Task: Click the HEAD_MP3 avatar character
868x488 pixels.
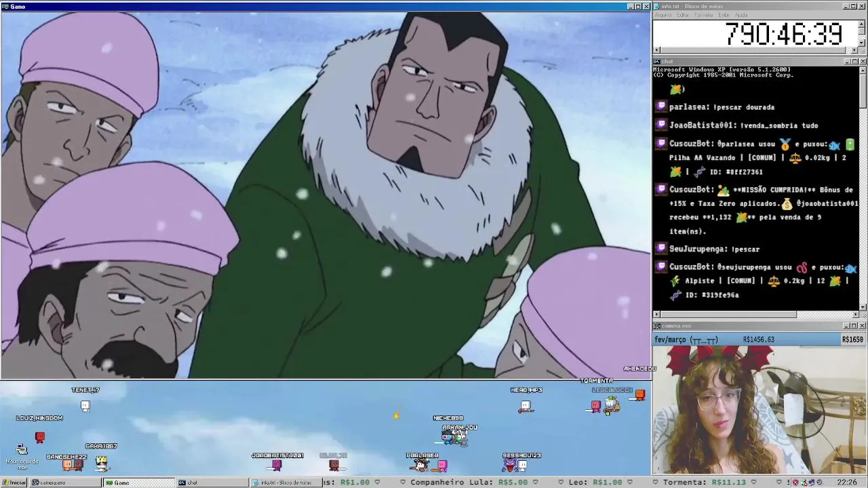Action: [x=526, y=406]
